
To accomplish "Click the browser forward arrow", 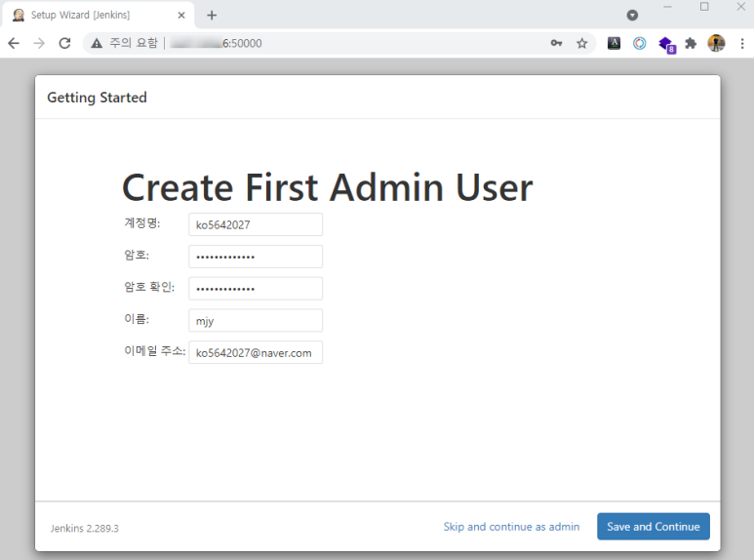I will click(x=39, y=43).
